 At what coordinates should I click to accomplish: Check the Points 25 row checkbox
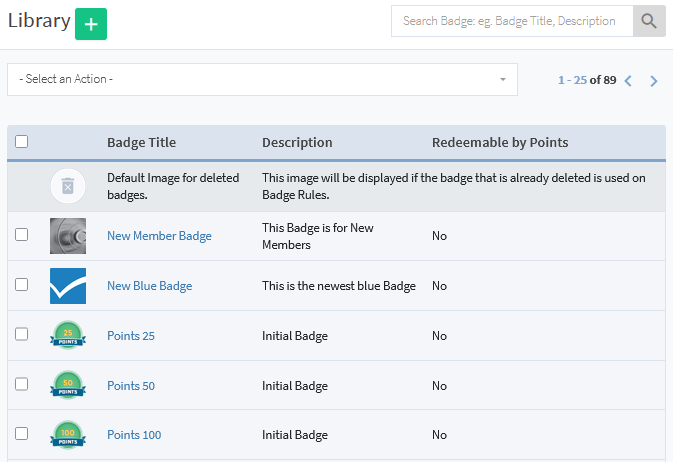21,334
